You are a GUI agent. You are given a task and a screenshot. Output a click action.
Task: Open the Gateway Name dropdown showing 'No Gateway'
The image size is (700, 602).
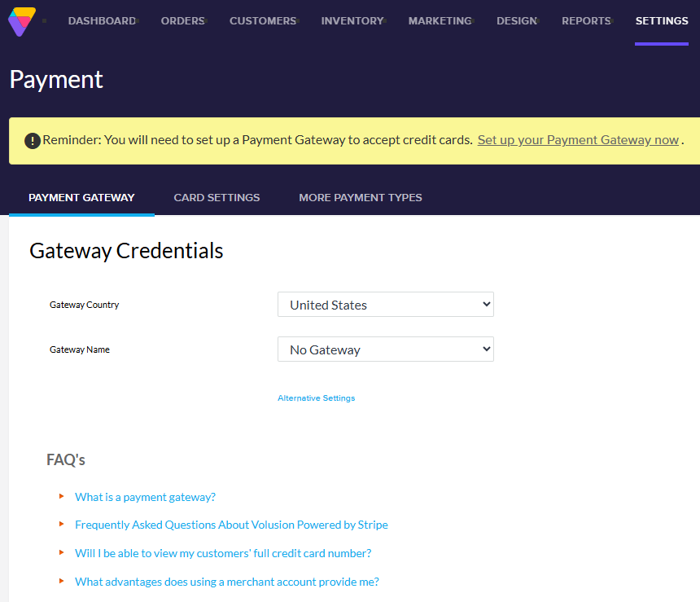[x=385, y=349]
